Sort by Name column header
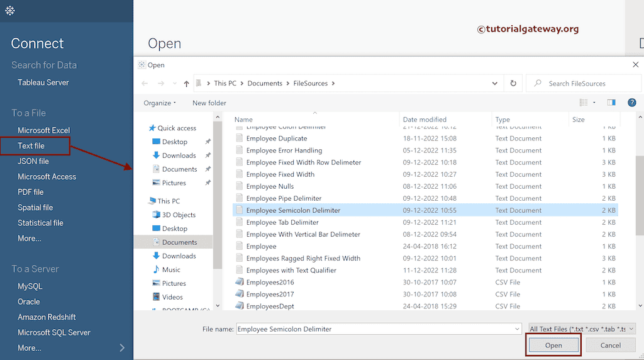Screen dimensions: 644x360 point(243,120)
